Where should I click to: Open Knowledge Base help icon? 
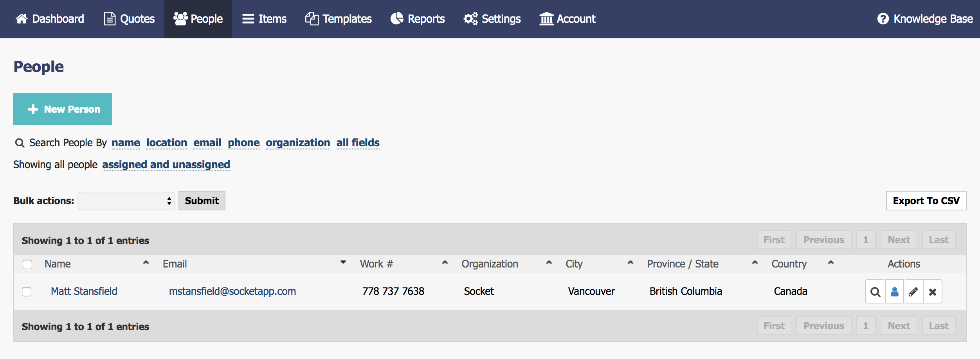pyautogui.click(x=883, y=19)
